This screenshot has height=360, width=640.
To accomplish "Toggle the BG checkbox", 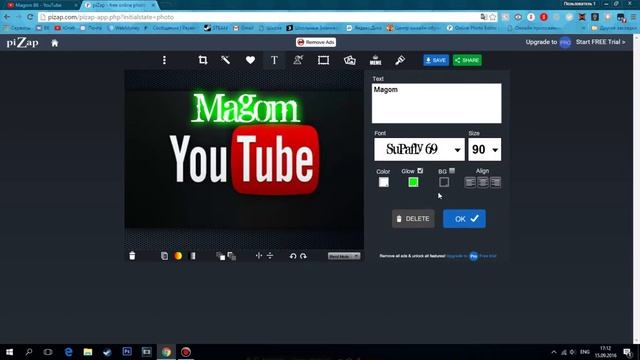I will [452, 171].
